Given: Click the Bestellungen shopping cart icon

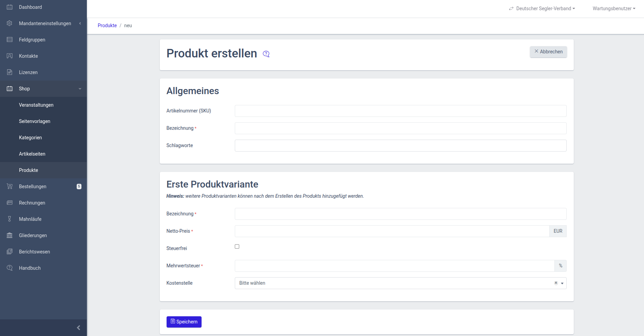Looking at the screenshot, I should point(10,187).
